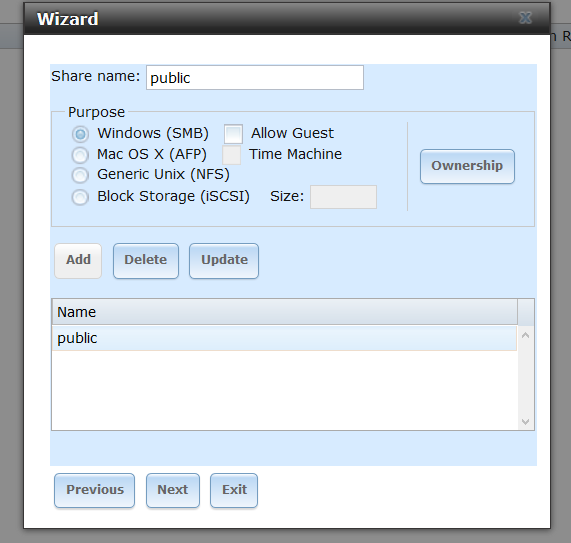Viewport: 571px width, 543px height.
Task: Delete the selected share
Action: pyautogui.click(x=146, y=261)
